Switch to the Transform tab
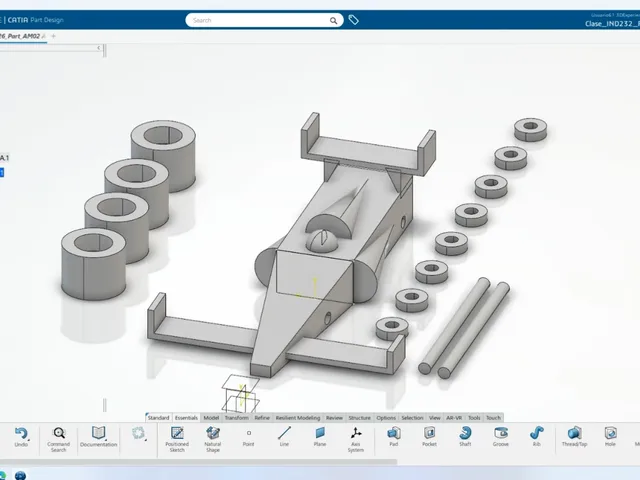The height and width of the screenshot is (480, 640). tap(236, 418)
